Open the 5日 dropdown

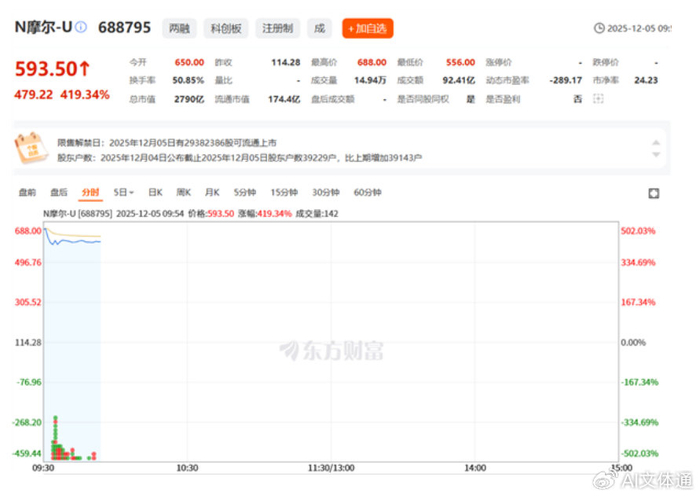[x=123, y=192]
